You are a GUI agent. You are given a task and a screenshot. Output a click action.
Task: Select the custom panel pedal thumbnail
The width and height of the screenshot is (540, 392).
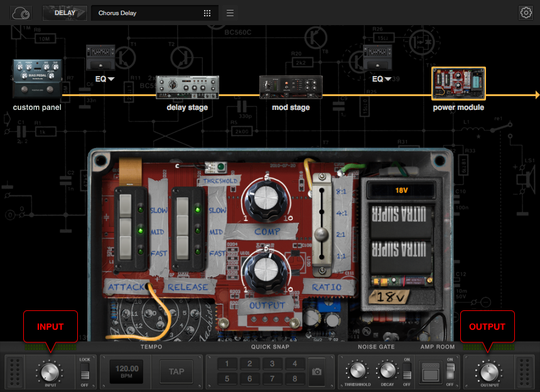[x=37, y=79]
